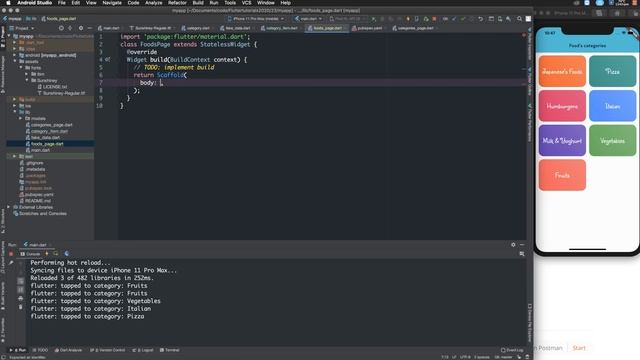The height and width of the screenshot is (360, 640).
Task: Click the hot restart icon beside lightning
Action: pyautogui.click(x=56, y=254)
